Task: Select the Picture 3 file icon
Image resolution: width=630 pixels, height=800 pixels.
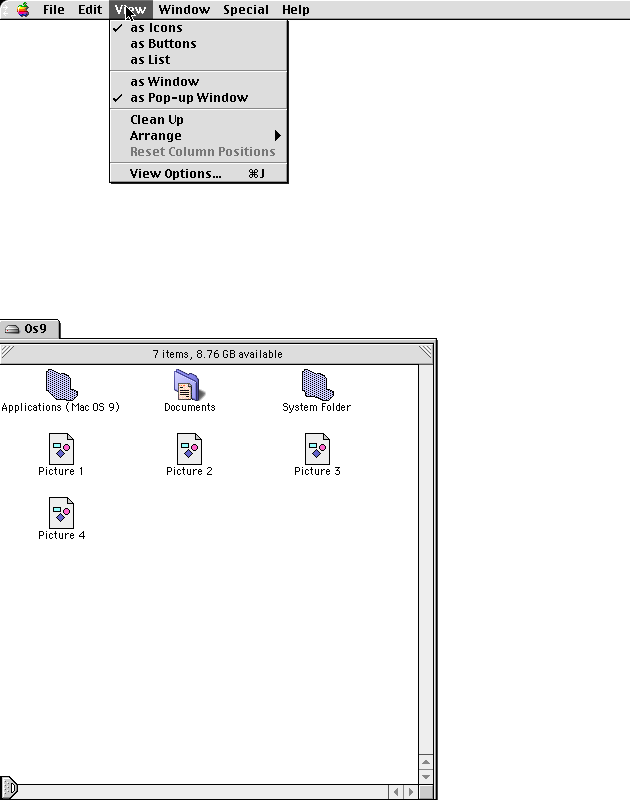Action: click(x=317, y=449)
